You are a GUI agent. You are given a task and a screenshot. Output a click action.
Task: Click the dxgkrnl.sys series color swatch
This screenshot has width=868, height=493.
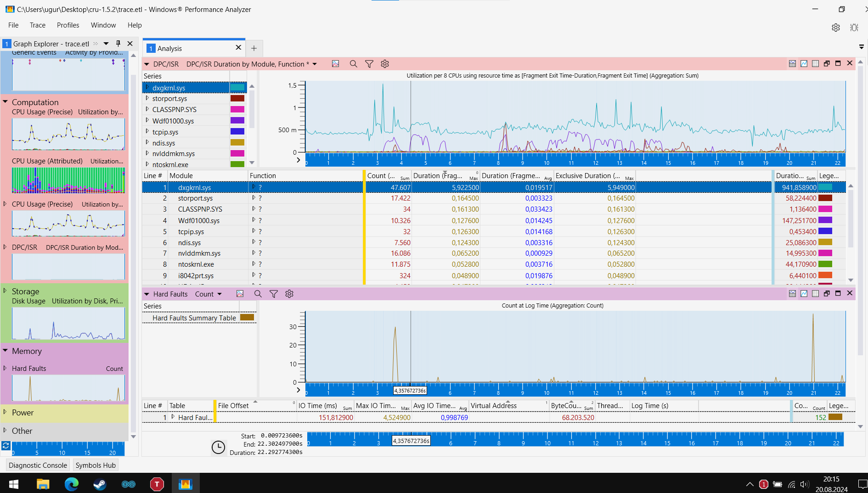(x=237, y=88)
